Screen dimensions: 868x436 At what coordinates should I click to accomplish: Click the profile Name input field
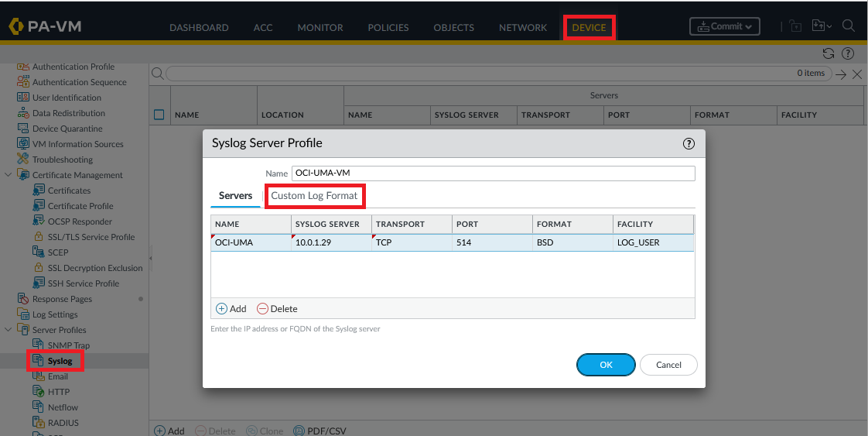pos(492,173)
